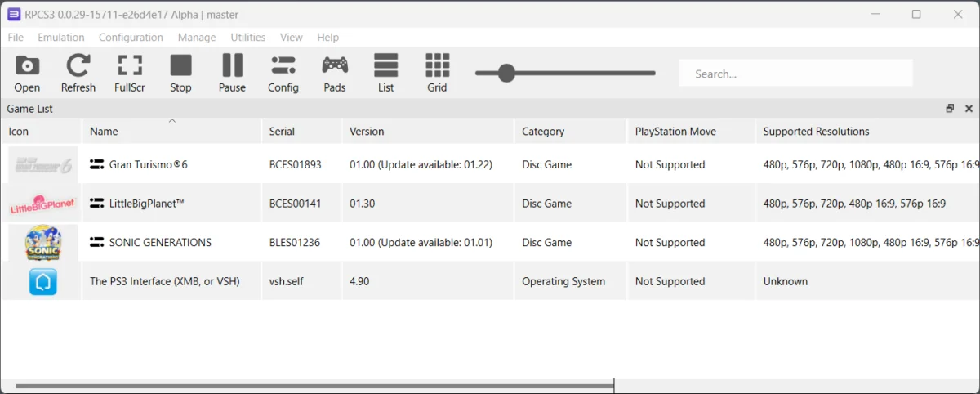Open the Help menu

(328, 37)
